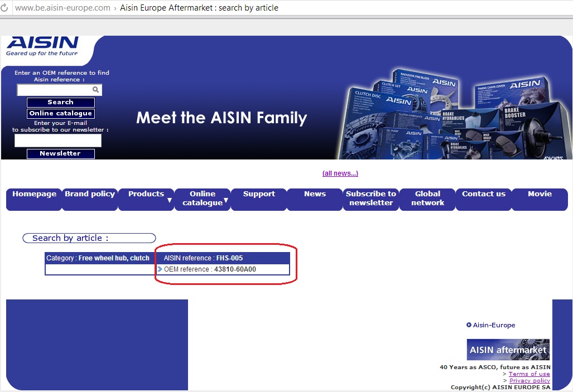The image size is (573, 392).
Task: Click bullet icon next to Aisin-Europe
Action: coord(469,325)
